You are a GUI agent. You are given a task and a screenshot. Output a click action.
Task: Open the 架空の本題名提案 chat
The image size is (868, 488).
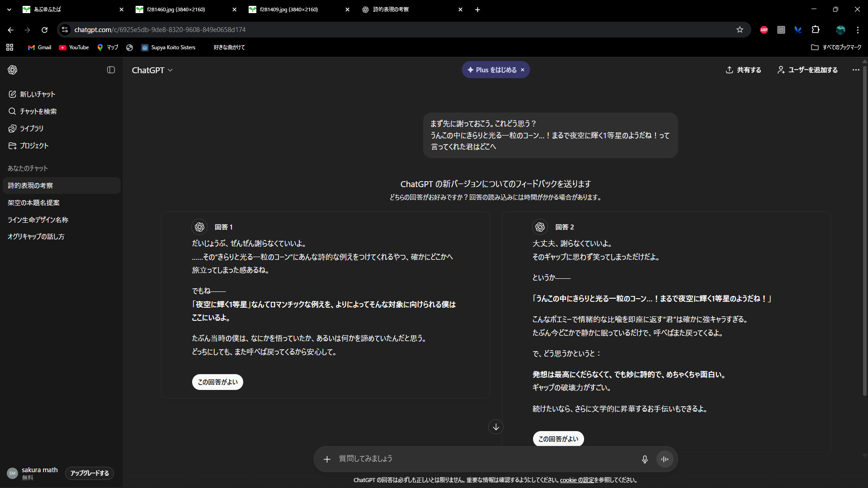click(x=33, y=203)
